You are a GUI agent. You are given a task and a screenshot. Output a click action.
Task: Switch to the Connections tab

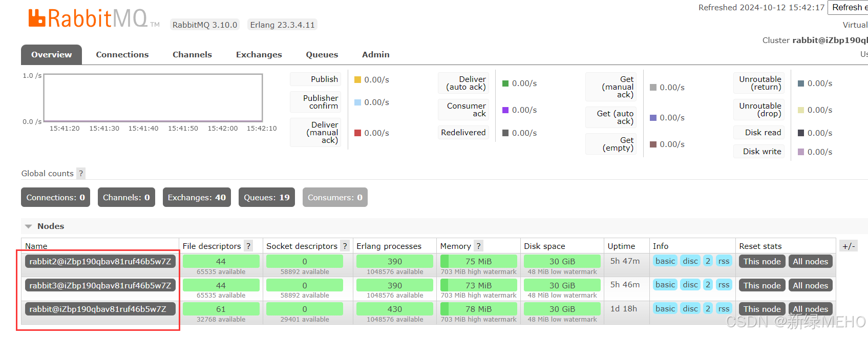[x=122, y=55]
